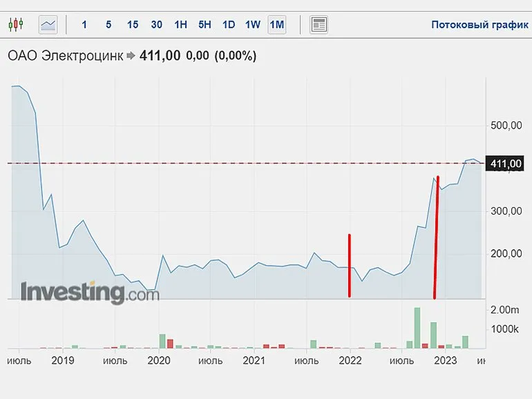The height and width of the screenshot is (399, 532).
Task: Switch to 15 minute interval
Action: pyautogui.click(x=133, y=25)
